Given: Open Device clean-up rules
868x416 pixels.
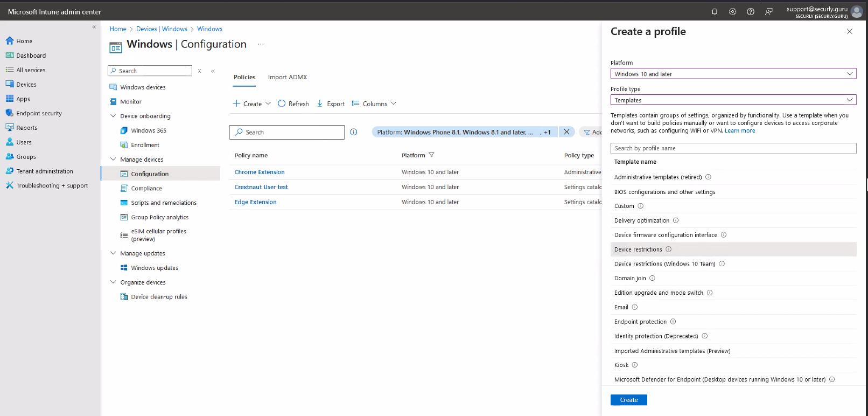Looking at the screenshot, I should pyautogui.click(x=160, y=297).
